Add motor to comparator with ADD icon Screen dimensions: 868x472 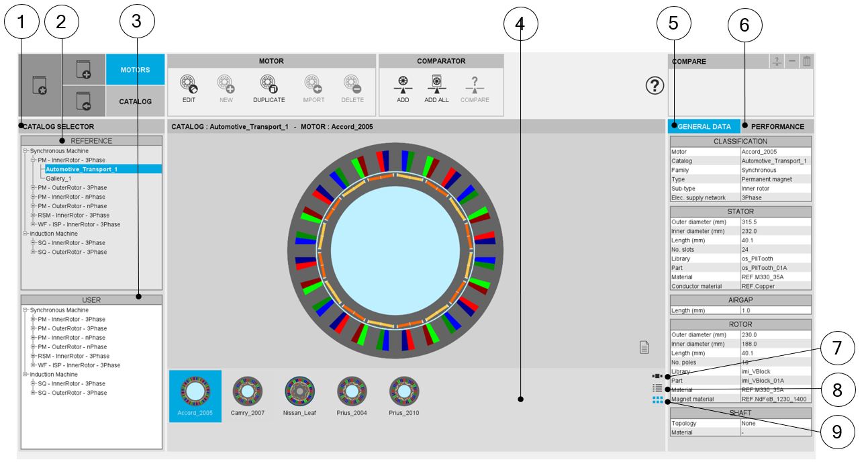(x=403, y=84)
